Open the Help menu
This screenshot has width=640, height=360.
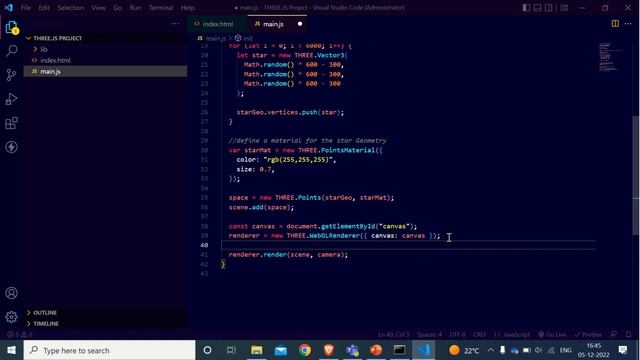pos(188,8)
